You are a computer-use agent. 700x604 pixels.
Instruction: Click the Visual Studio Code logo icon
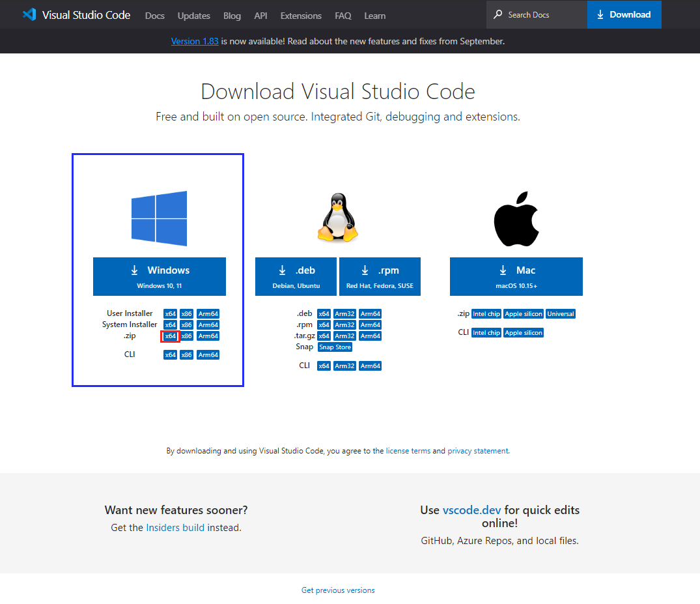point(29,14)
